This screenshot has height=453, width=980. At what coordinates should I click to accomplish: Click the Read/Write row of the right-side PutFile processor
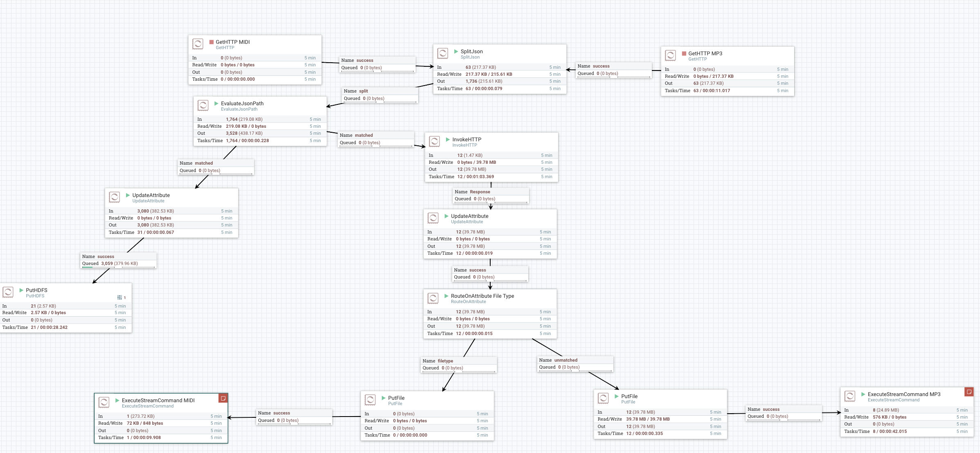tap(660, 419)
